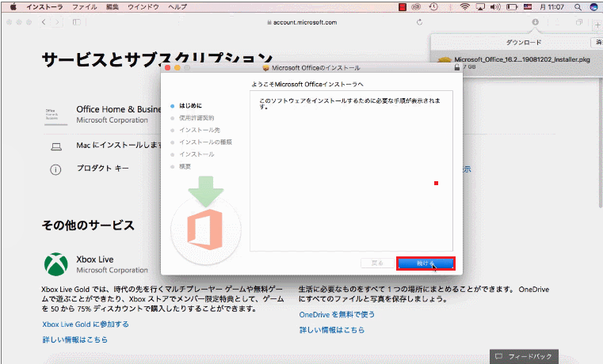
Task: Toggle Safari sidebar button
Action: (77, 22)
